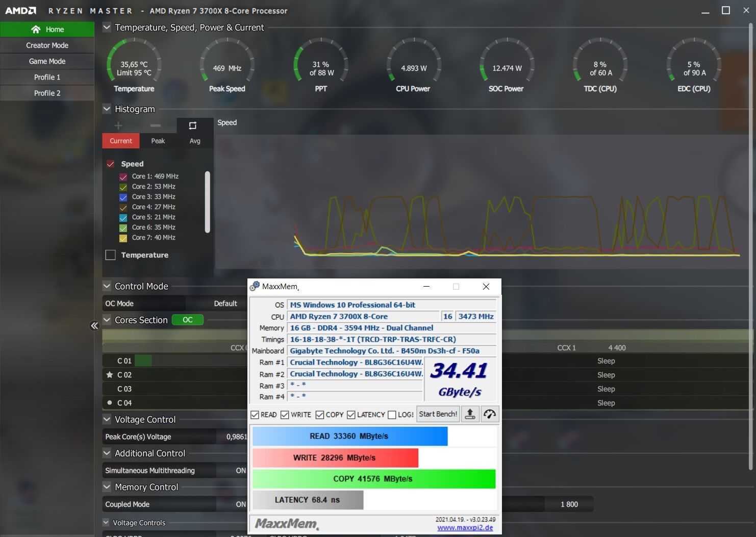Viewport: 756px width, 537px height.
Task: Click the core list scrollbar in histogram
Action: [208, 202]
